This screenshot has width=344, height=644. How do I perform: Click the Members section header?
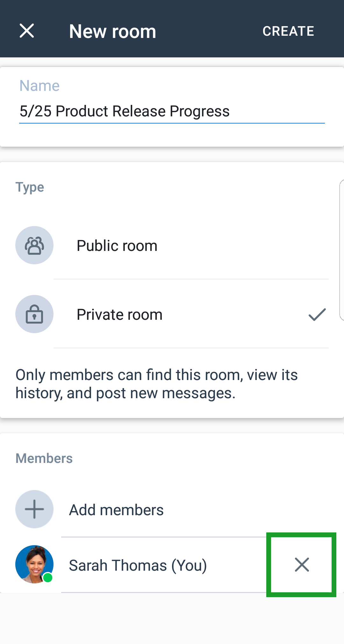click(44, 458)
